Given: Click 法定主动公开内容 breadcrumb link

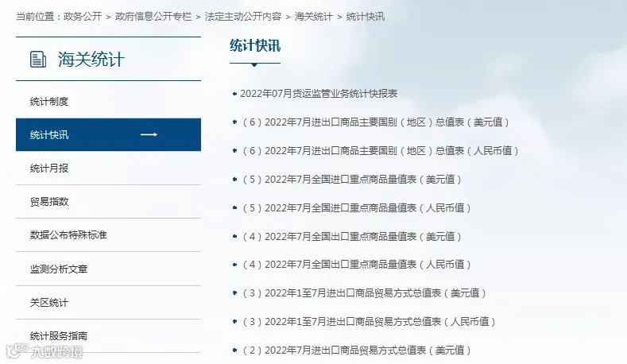Looking at the screenshot, I should point(243,17).
